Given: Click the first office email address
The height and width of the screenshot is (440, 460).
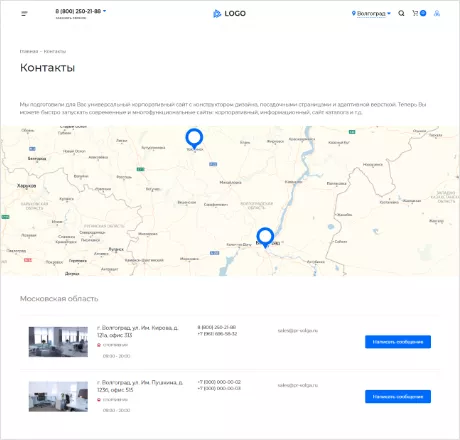Looking at the screenshot, I should pos(298,331).
